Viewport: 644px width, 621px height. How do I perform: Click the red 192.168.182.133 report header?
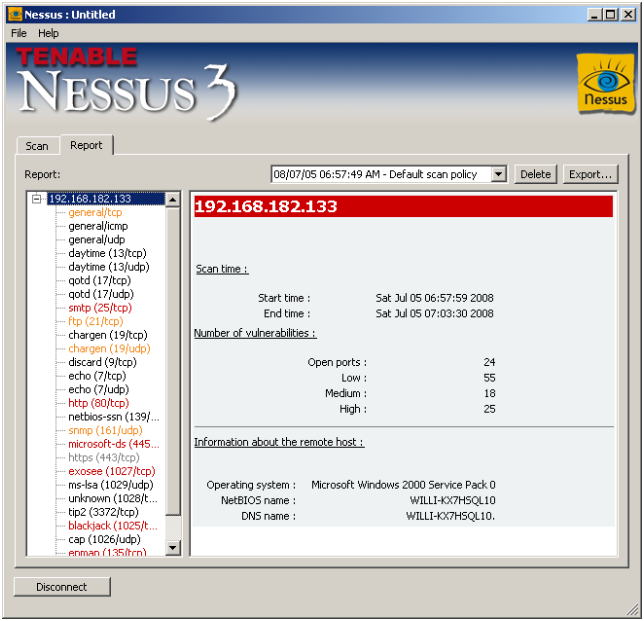(401, 206)
